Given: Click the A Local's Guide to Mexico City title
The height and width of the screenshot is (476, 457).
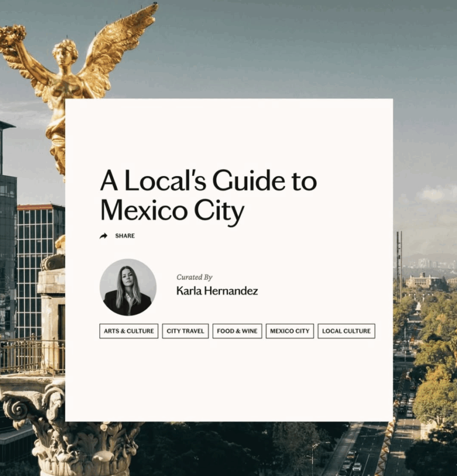Looking at the screenshot, I should coord(208,195).
